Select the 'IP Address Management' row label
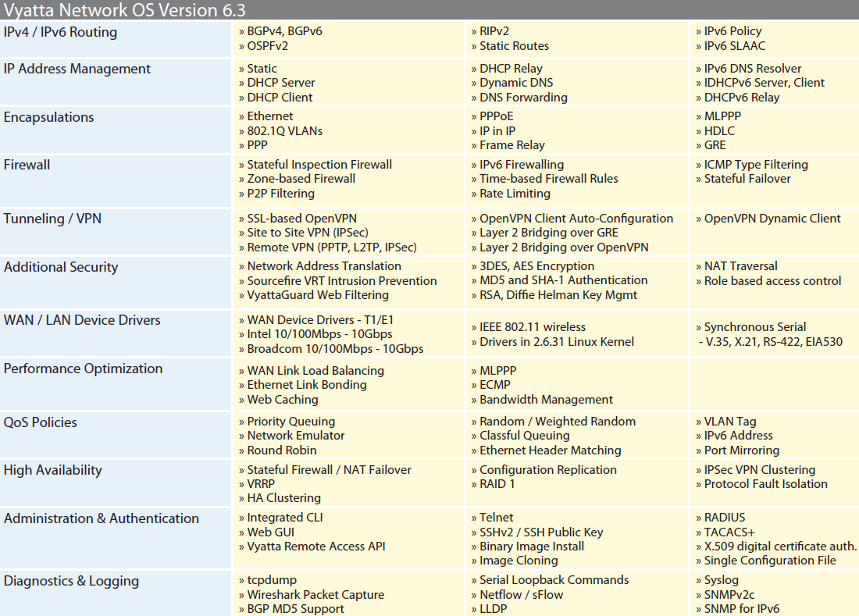This screenshot has width=859, height=616. [77, 69]
